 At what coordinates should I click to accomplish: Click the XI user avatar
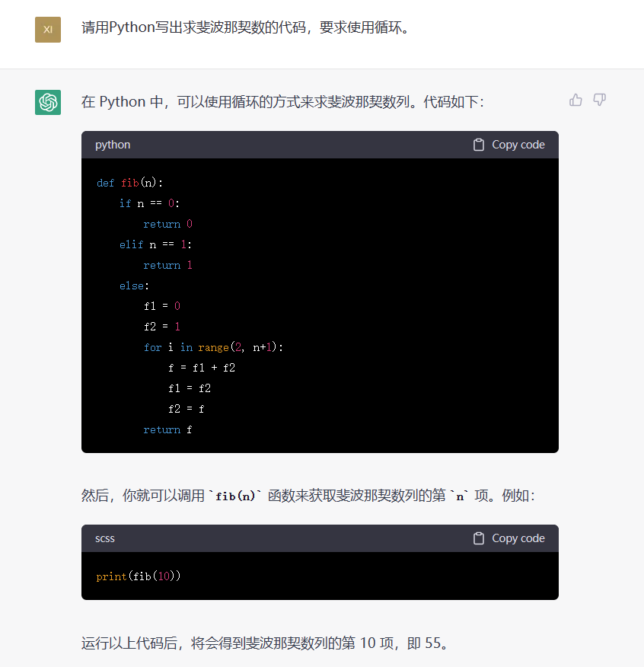pos(48,30)
